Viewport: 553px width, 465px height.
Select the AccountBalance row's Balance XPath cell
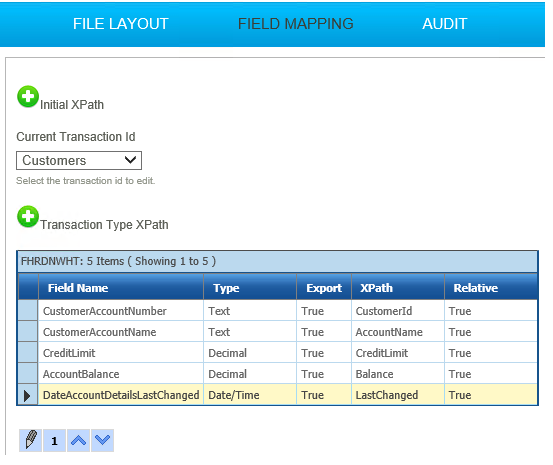coord(398,374)
